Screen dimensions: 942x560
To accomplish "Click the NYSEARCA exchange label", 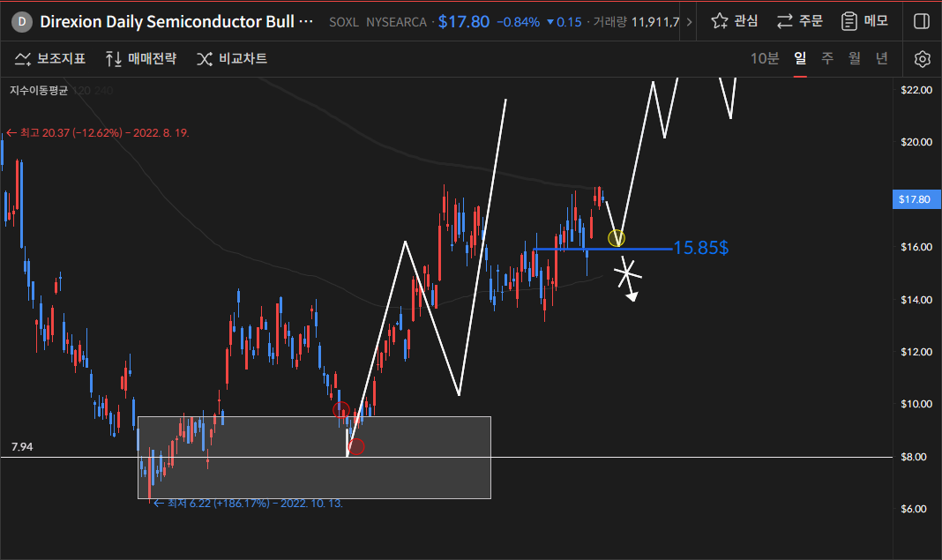I will tap(397, 22).
